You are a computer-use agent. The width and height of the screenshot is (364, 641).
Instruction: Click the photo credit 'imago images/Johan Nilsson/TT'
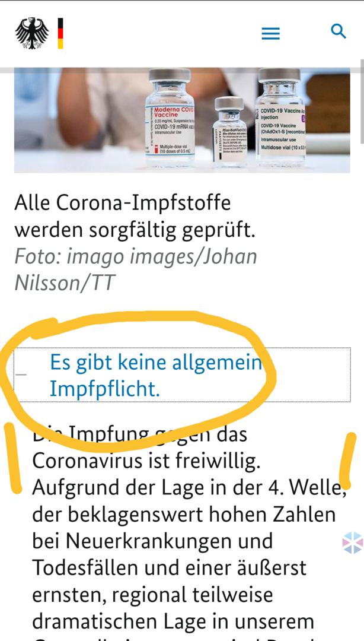(x=136, y=269)
